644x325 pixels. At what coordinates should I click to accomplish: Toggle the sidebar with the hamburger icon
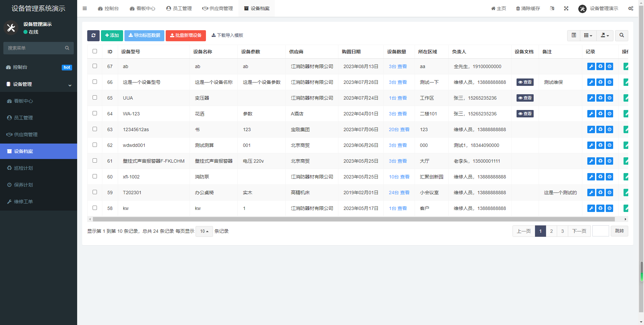(x=85, y=8)
